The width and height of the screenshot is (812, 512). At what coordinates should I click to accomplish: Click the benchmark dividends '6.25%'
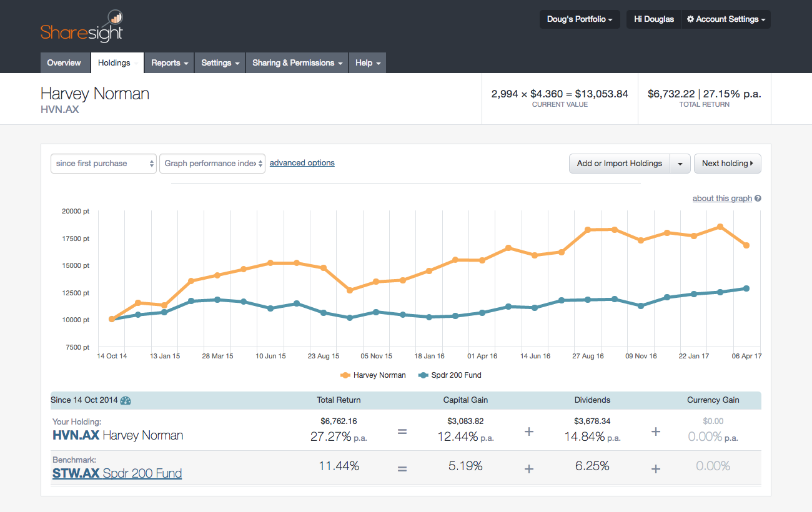[592, 466]
